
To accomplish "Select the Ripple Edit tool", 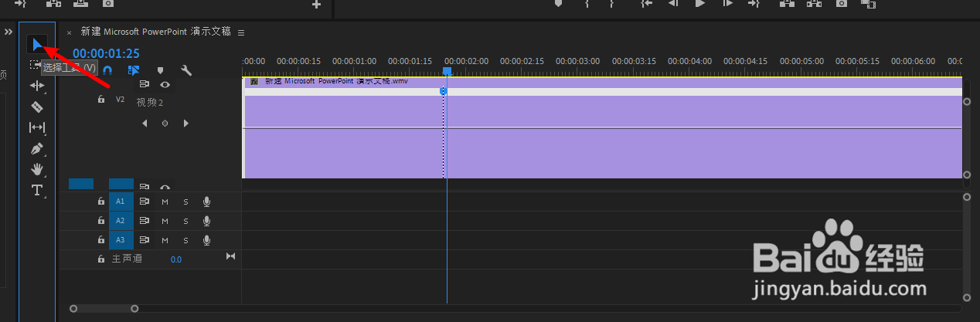I will click(x=37, y=86).
